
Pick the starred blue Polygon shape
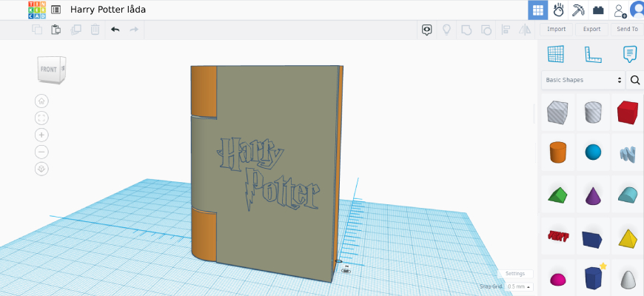pos(593,278)
